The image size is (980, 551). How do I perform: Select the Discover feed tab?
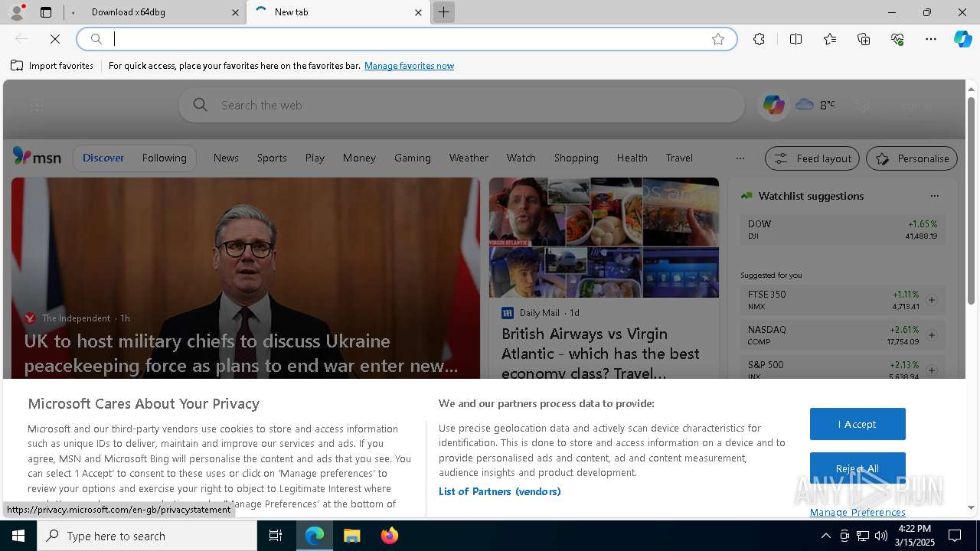click(103, 158)
